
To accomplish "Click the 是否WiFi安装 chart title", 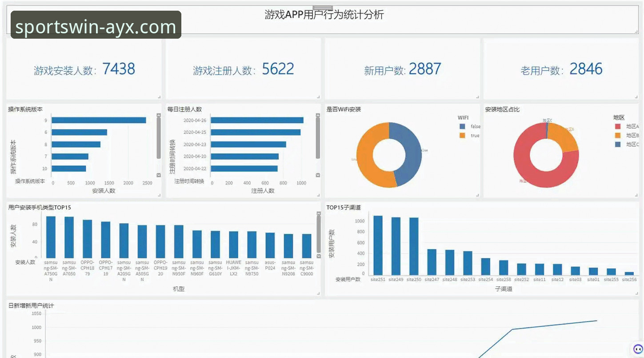I will 344,109.
